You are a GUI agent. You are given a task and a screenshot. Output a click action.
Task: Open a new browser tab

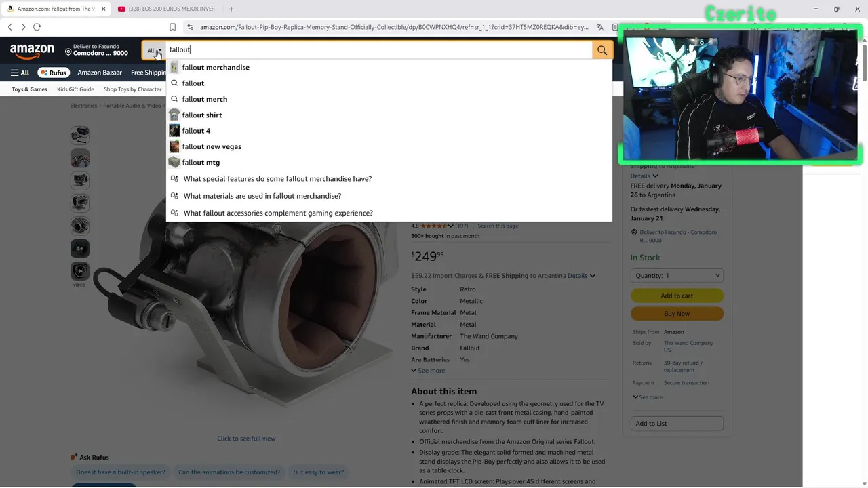coord(231,9)
